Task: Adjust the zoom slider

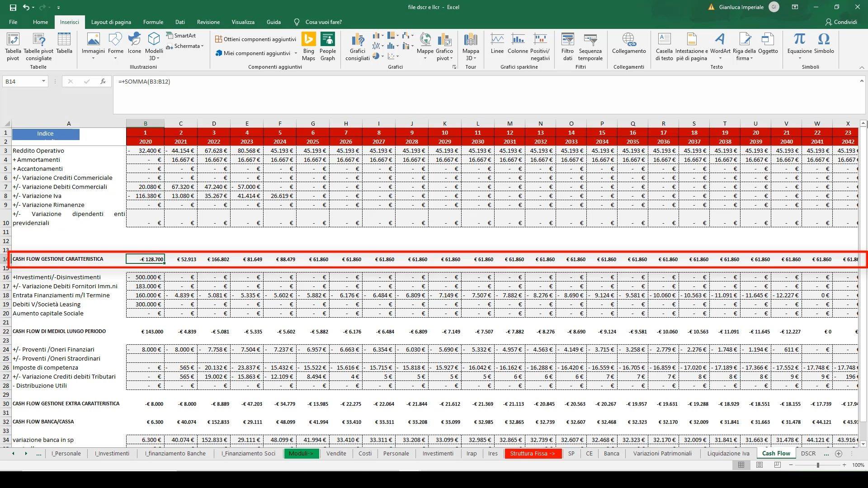Action: 817,465
